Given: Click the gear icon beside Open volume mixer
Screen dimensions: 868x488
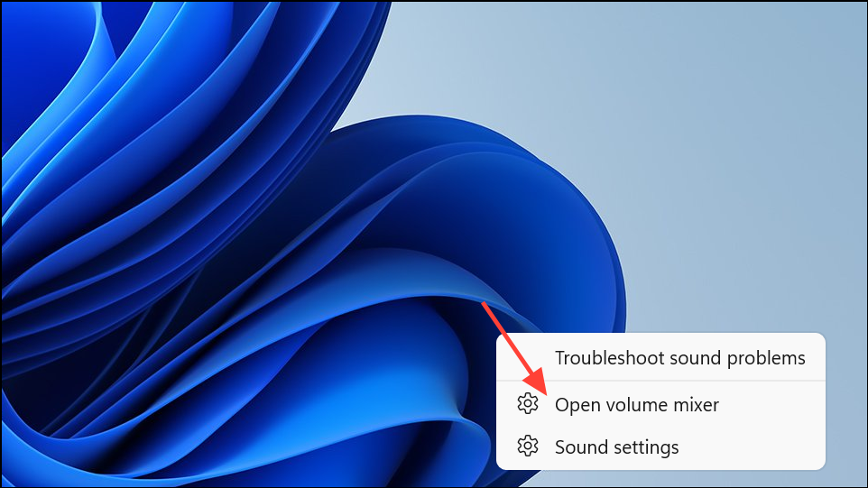Looking at the screenshot, I should click(528, 404).
